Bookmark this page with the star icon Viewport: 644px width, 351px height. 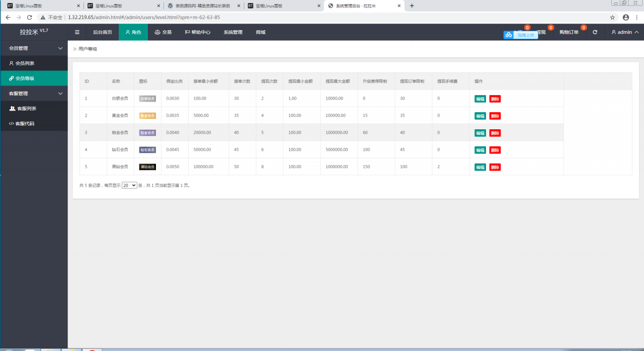pyautogui.click(x=612, y=17)
